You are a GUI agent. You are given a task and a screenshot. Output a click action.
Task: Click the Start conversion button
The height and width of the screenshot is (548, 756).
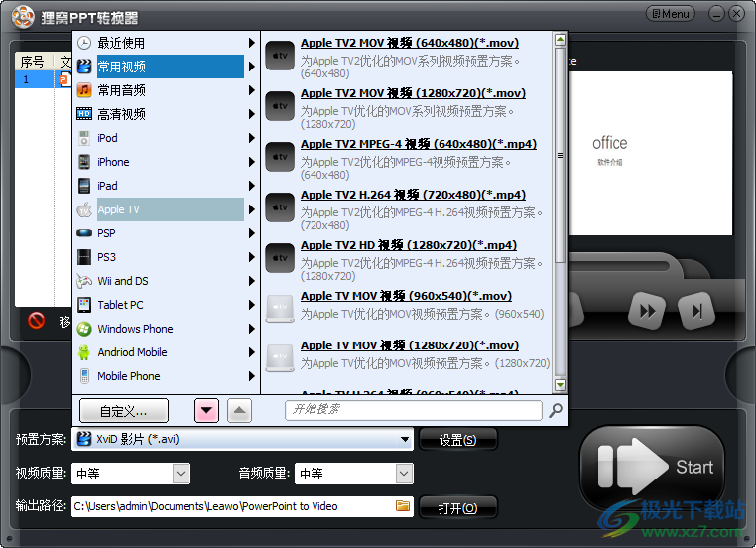click(x=653, y=467)
